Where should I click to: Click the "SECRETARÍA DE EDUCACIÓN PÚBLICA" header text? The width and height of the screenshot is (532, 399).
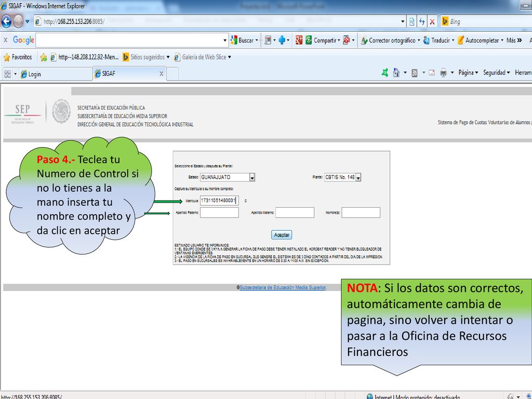coord(111,108)
